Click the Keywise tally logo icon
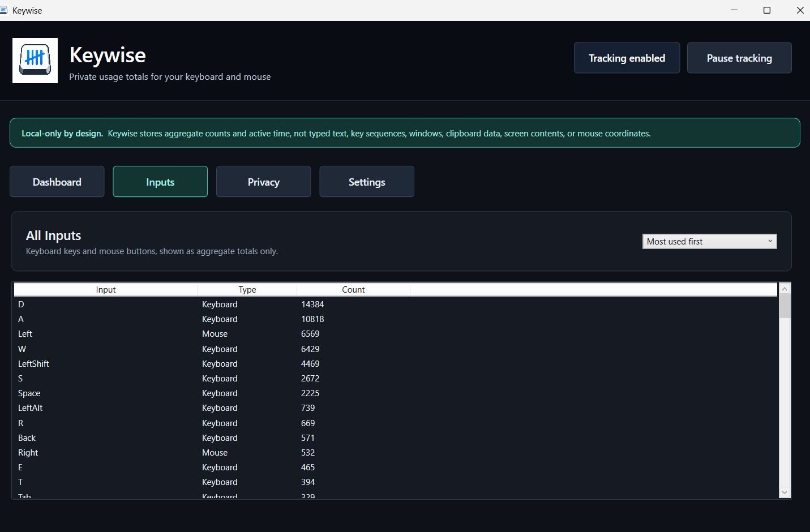The image size is (810, 532). tap(35, 61)
